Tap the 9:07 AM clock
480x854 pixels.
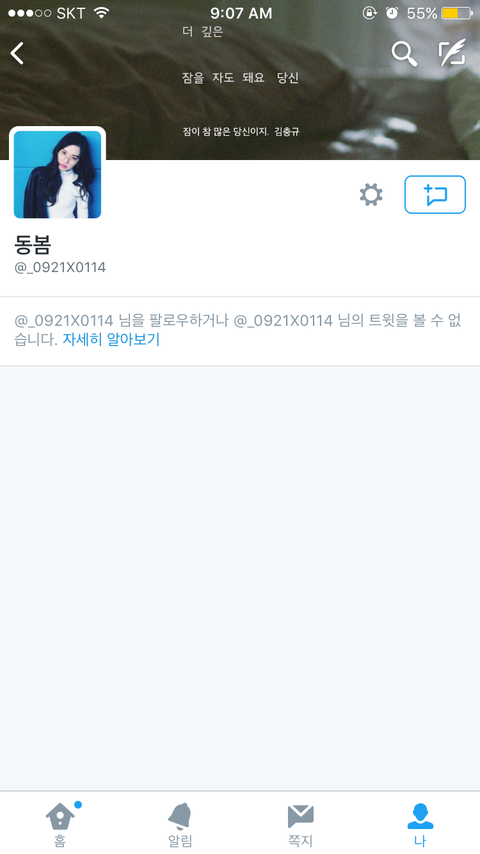click(x=241, y=13)
